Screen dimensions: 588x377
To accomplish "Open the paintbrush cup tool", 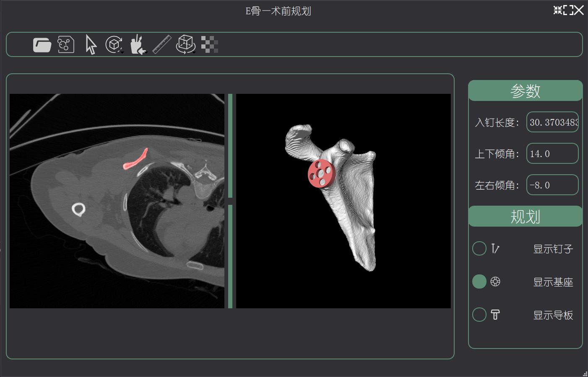I will [x=138, y=44].
